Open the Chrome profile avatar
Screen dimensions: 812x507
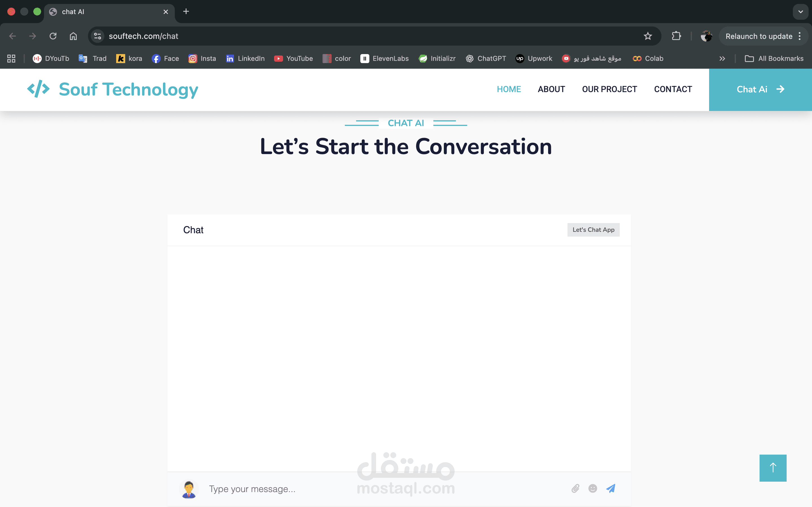(x=706, y=36)
